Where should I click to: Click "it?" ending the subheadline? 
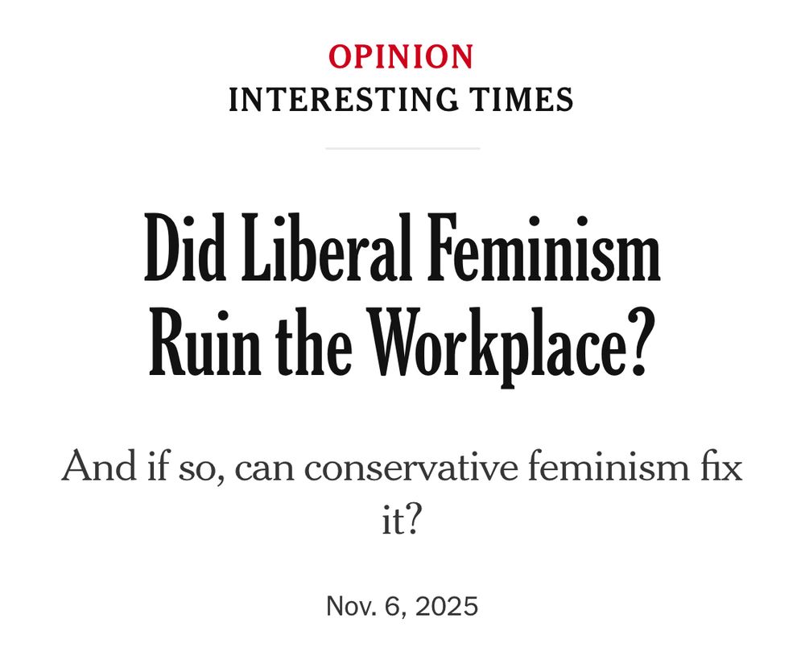pyautogui.click(x=402, y=522)
